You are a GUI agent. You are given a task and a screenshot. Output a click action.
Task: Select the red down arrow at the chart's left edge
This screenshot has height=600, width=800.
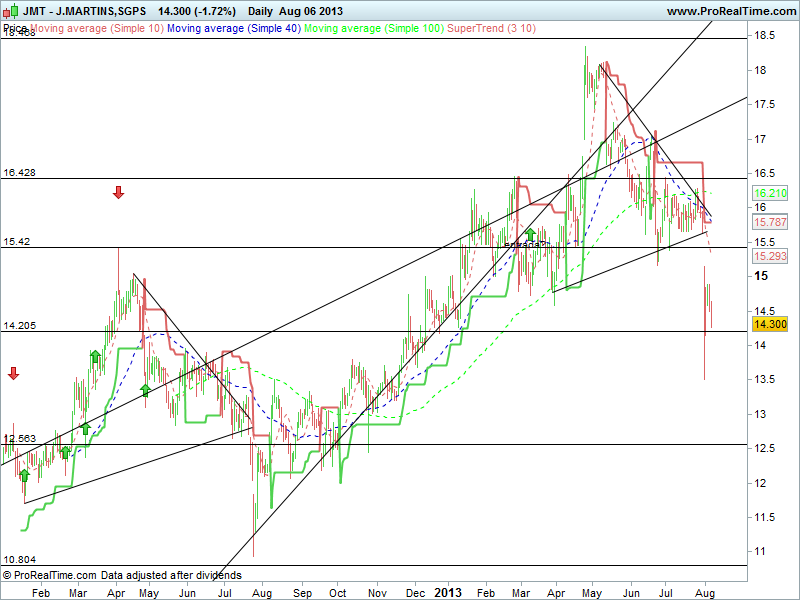pos(13,373)
